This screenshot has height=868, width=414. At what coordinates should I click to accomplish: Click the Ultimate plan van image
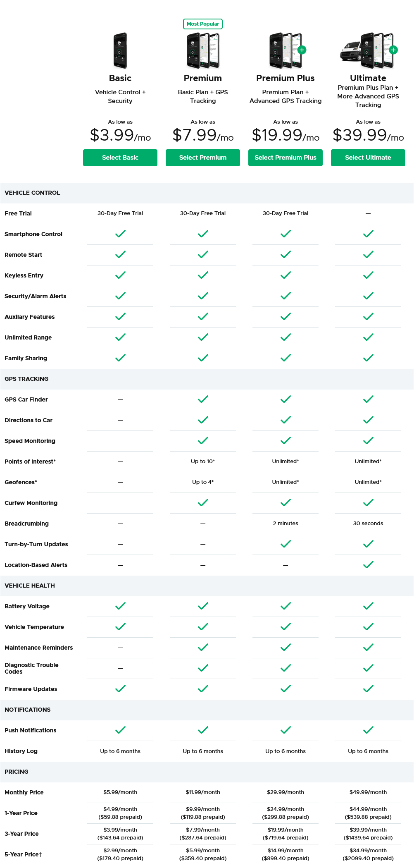pos(351,53)
